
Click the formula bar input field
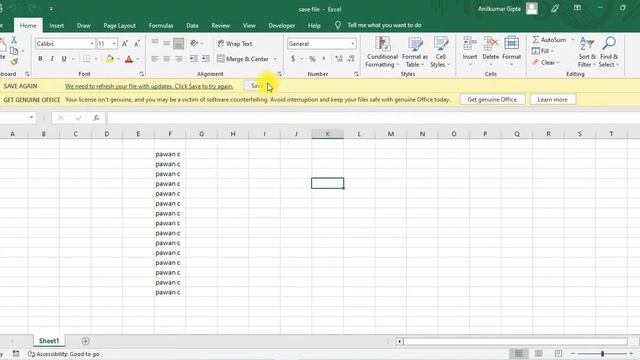point(373,118)
